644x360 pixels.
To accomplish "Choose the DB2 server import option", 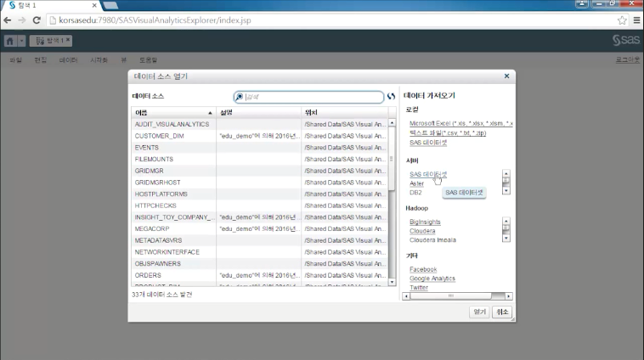I will pos(415,193).
